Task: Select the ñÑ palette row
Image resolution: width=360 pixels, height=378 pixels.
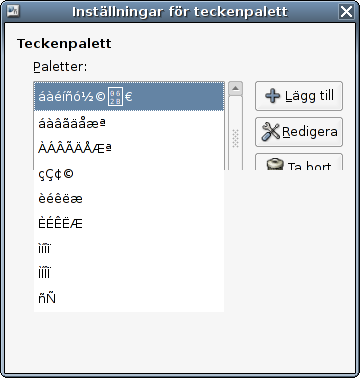Action: 129,299
